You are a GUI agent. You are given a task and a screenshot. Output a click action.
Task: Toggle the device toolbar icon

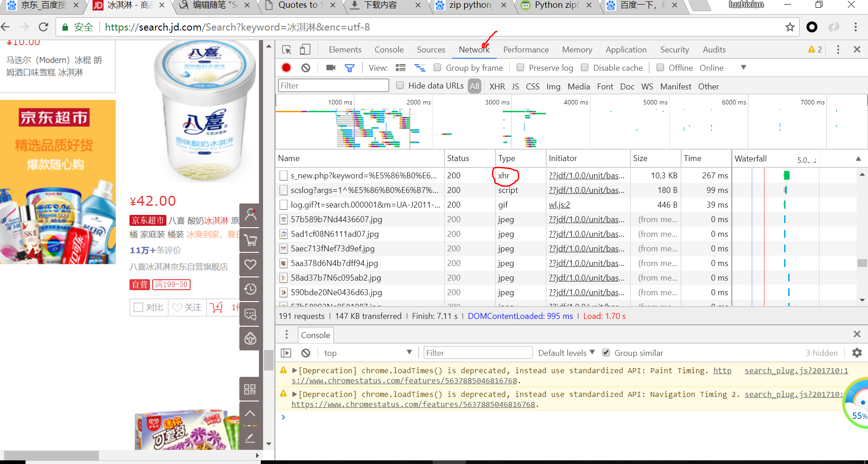(305, 50)
